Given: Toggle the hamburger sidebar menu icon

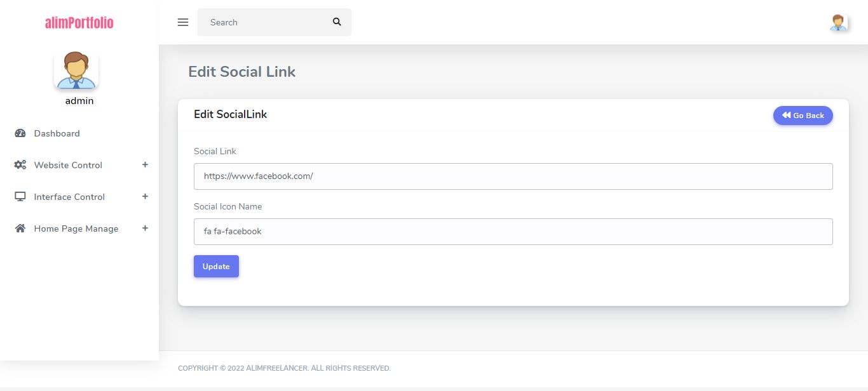Looking at the screenshot, I should [x=183, y=22].
